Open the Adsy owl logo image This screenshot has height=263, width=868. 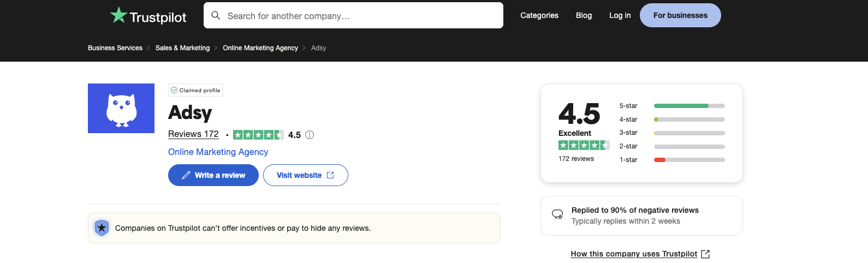tap(121, 108)
